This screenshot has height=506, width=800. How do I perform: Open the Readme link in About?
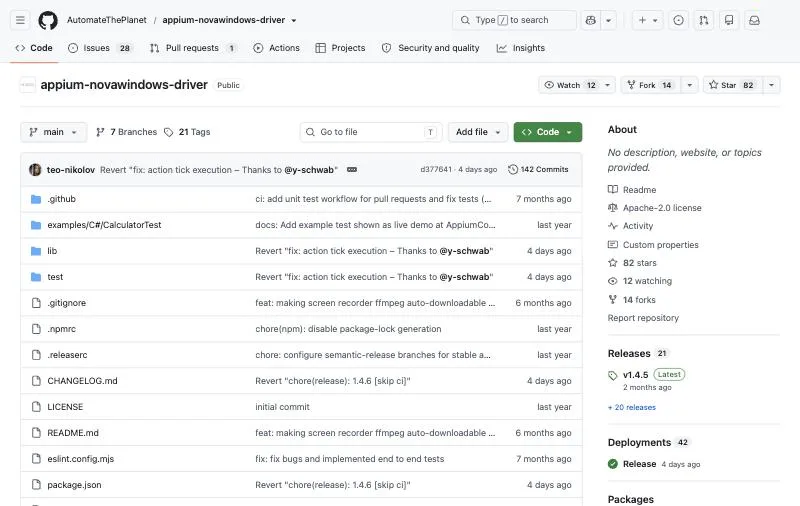point(632,190)
